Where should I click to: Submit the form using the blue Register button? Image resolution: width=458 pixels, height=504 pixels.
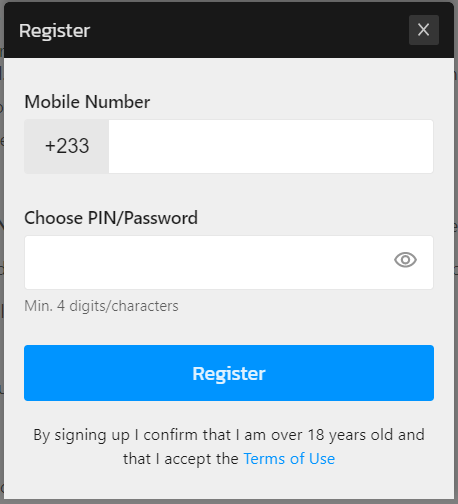coord(229,373)
